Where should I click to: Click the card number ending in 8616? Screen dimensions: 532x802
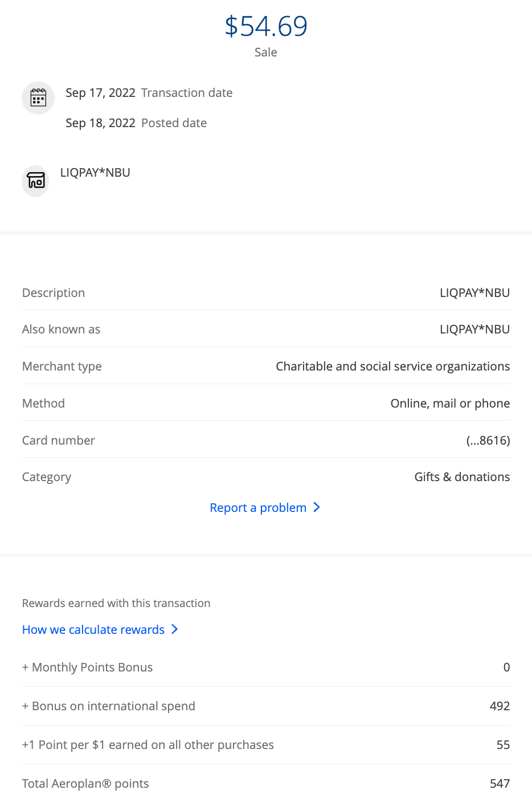[488, 441]
